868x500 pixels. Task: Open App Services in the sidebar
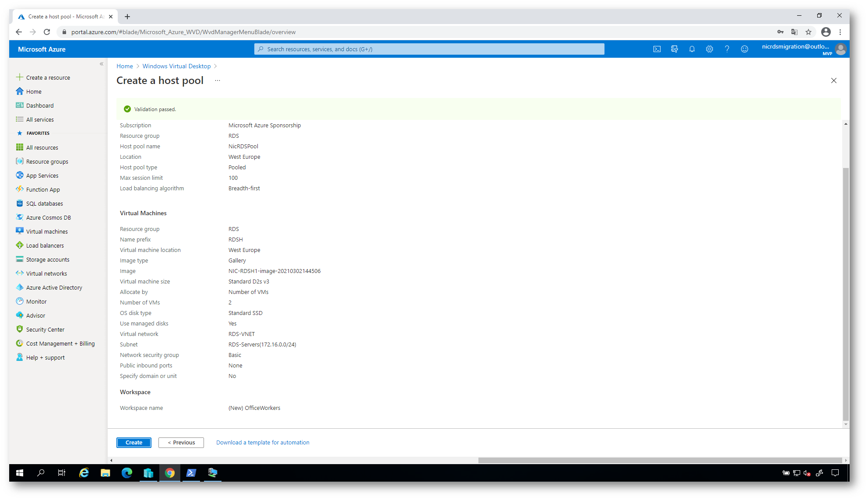click(42, 175)
